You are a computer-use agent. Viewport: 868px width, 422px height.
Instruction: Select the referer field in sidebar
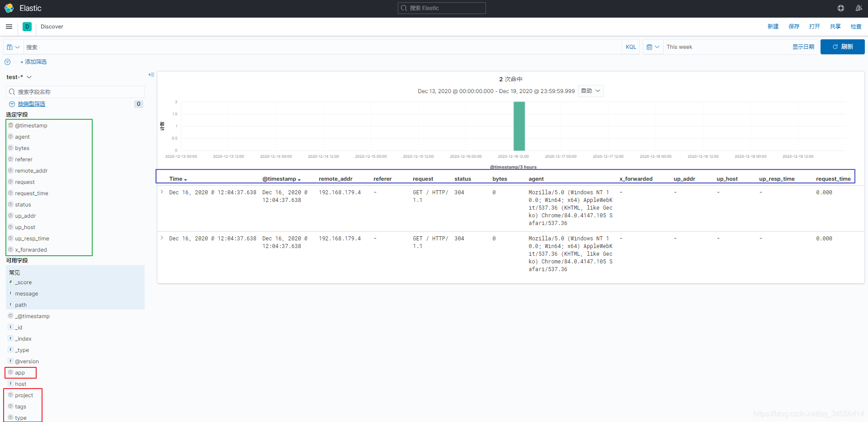(24, 159)
